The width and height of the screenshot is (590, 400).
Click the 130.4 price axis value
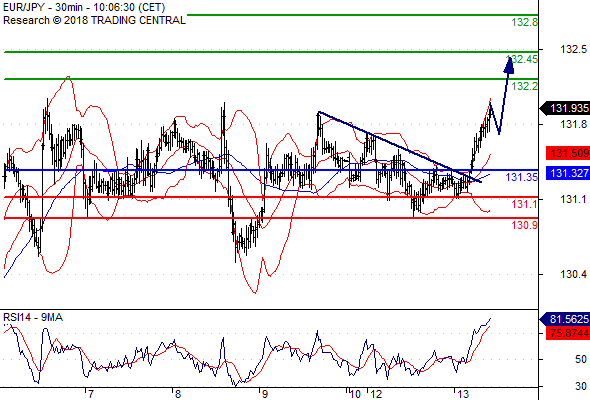tap(573, 274)
